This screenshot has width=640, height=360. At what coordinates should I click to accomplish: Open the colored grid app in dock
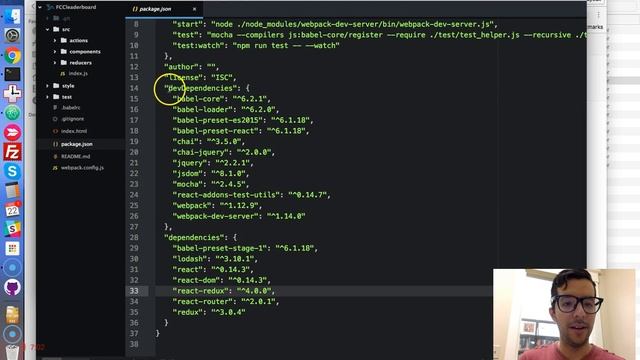coord(12,249)
